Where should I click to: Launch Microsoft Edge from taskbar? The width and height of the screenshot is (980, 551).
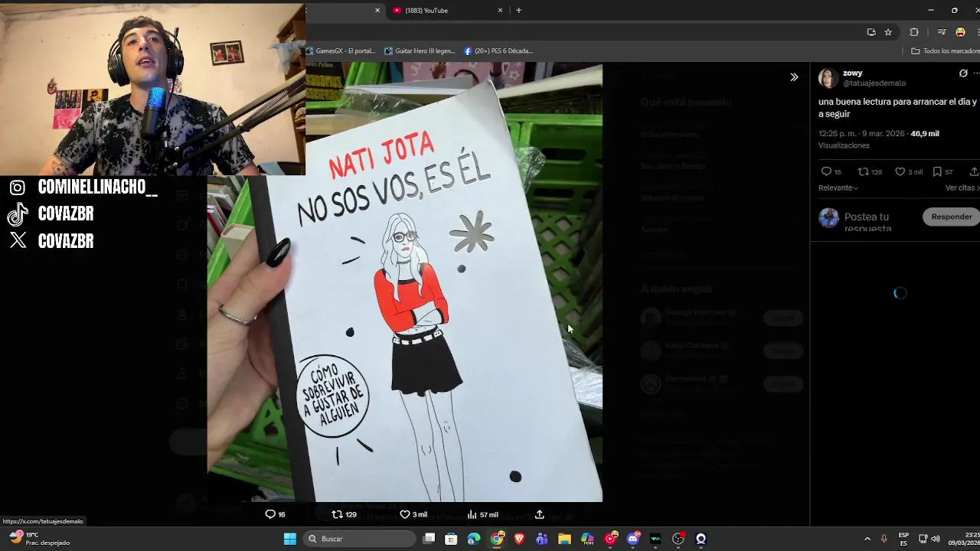474,539
